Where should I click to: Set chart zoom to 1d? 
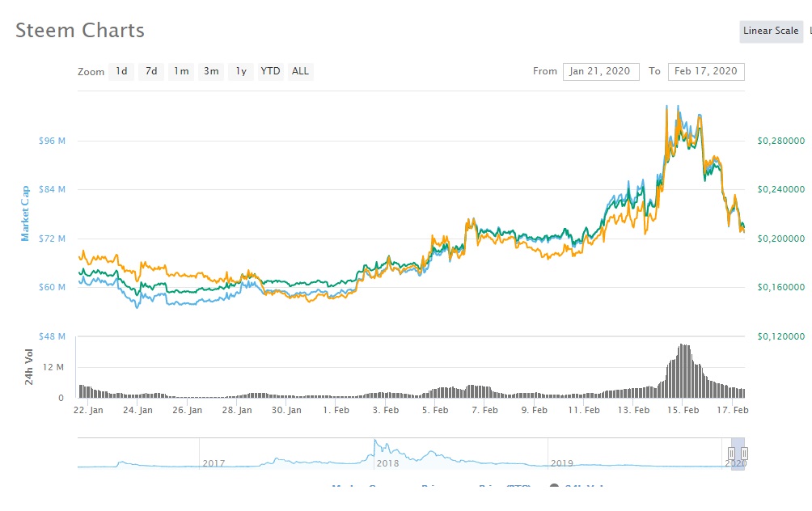point(121,71)
